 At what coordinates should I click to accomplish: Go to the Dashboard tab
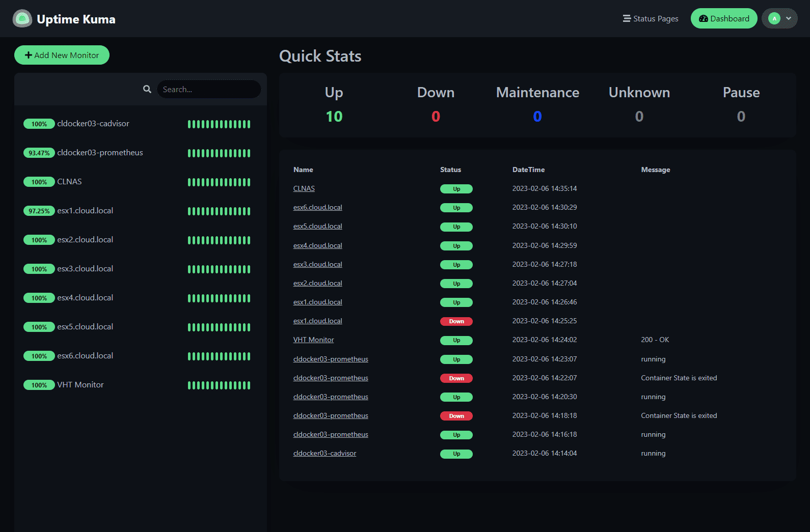click(x=723, y=19)
